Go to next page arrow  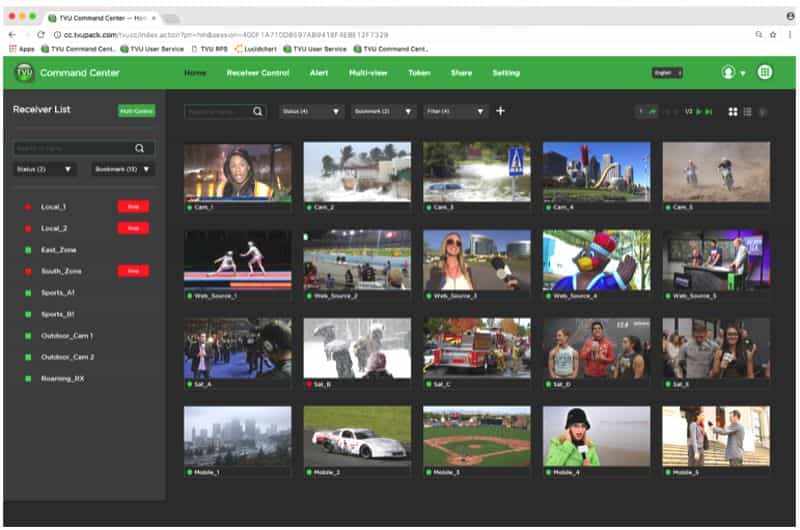click(x=699, y=112)
